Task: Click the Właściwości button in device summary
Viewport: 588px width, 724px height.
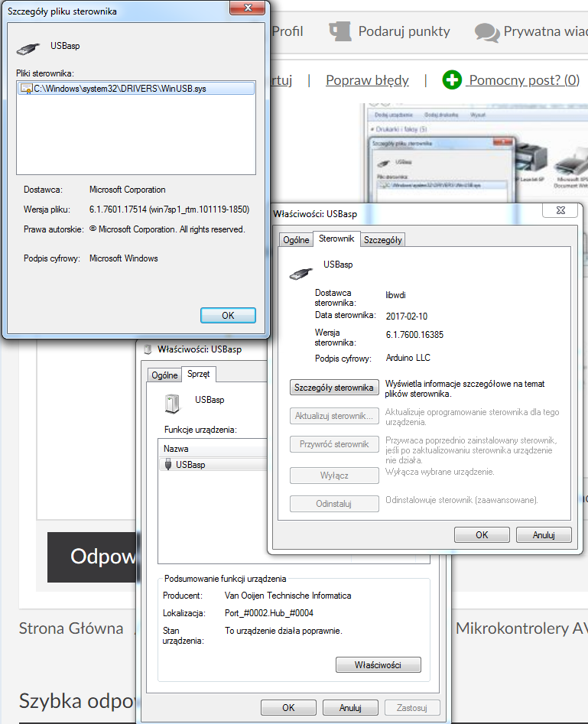Action: tap(378, 665)
